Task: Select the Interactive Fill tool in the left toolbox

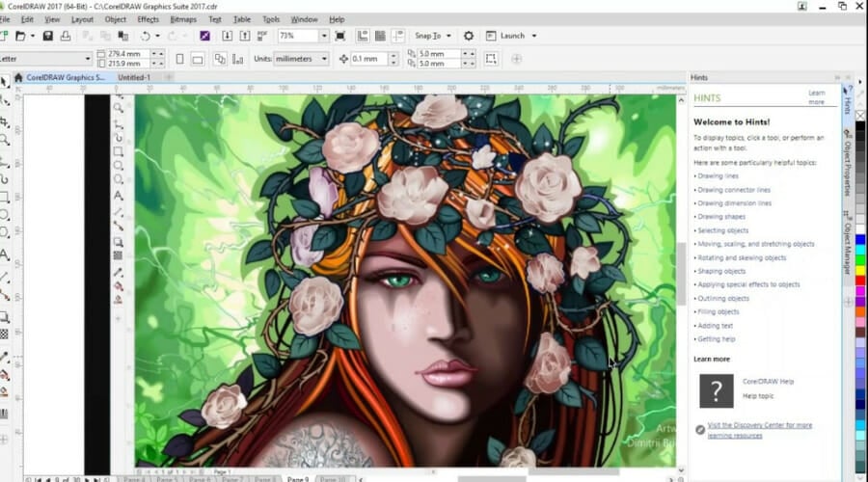Action: [5, 375]
